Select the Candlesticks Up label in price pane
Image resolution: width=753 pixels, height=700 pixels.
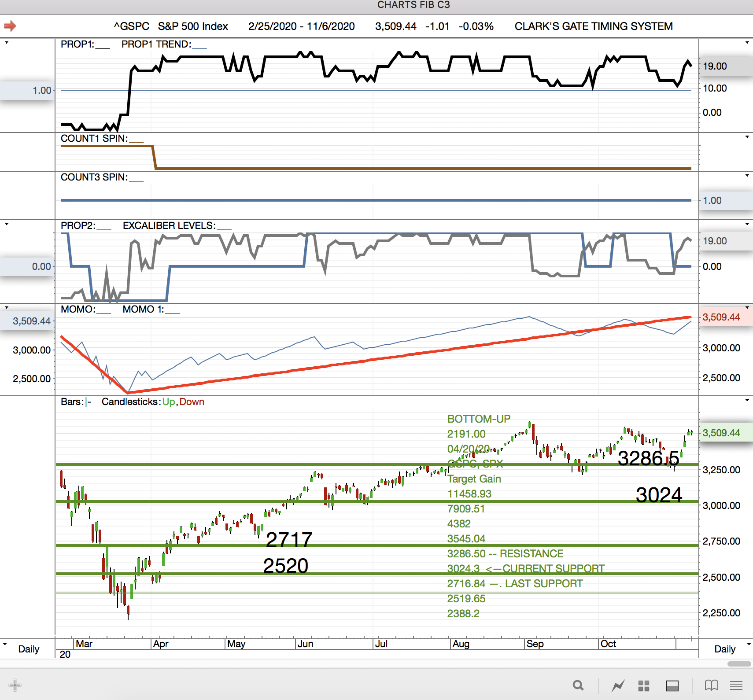[x=168, y=402]
